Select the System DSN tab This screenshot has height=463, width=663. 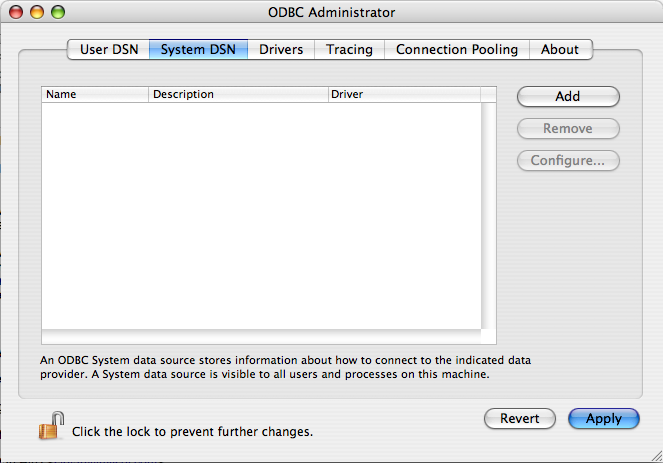click(198, 49)
